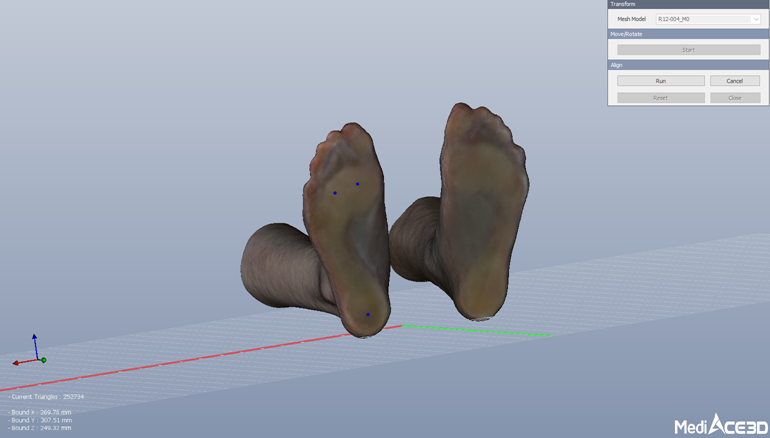
Task: Click the Mesh Model label
Action: (632, 19)
